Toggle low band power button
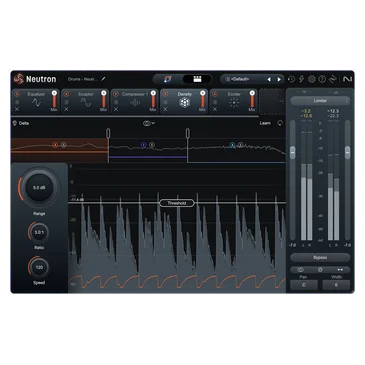Image resolution: width=365 pixels, height=365 pixels. pyautogui.click(x=55, y=145)
